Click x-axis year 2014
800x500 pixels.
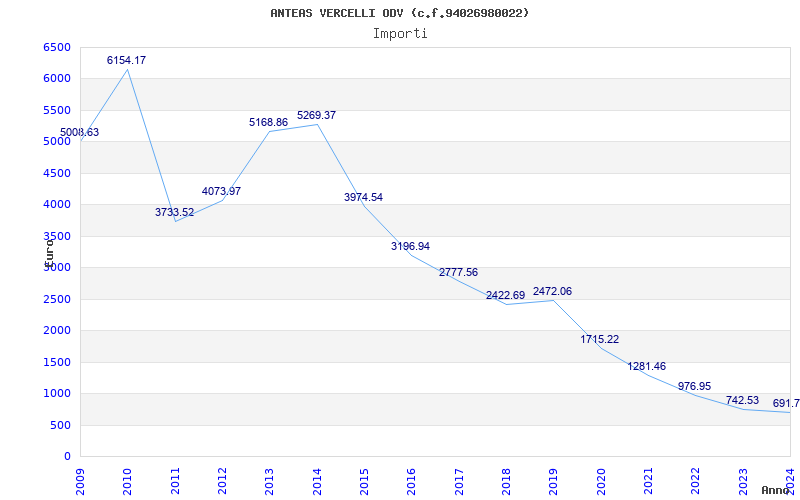(317, 481)
